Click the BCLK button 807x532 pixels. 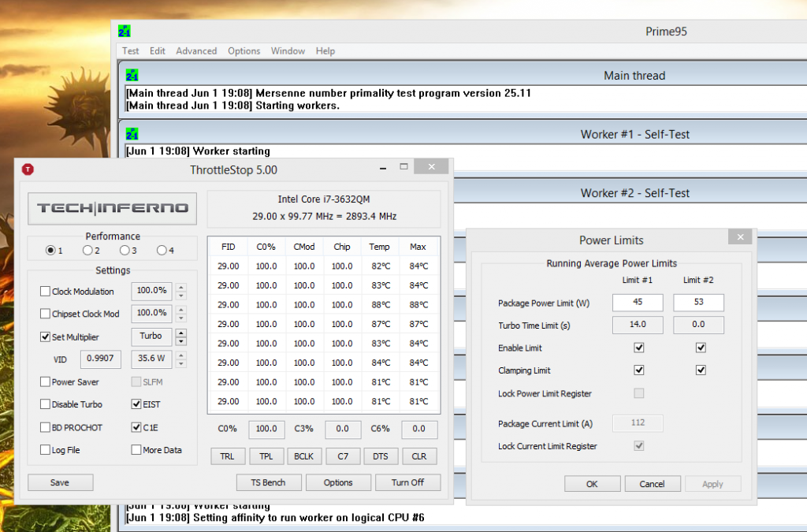(x=304, y=456)
